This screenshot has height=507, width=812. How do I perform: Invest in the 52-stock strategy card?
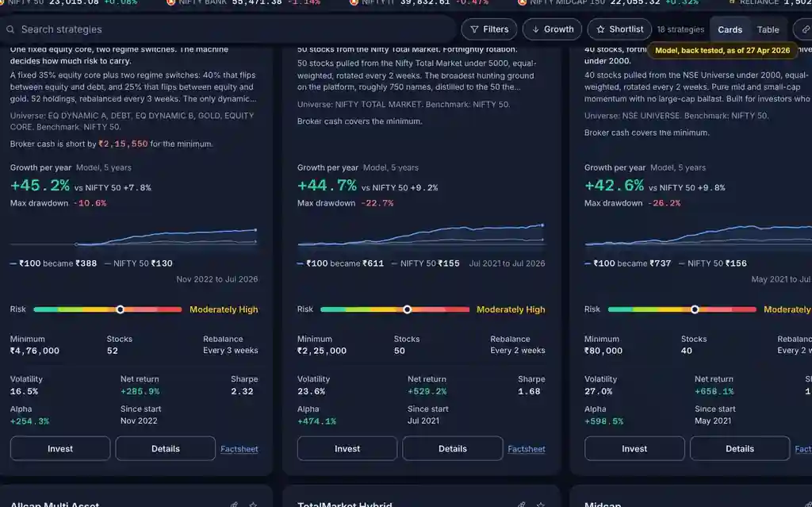[60, 448]
